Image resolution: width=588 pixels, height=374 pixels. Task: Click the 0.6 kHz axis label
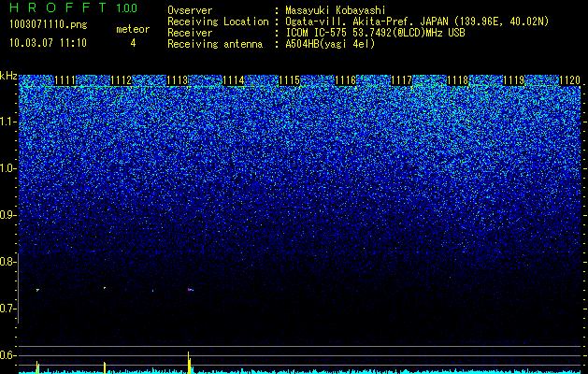point(7,355)
